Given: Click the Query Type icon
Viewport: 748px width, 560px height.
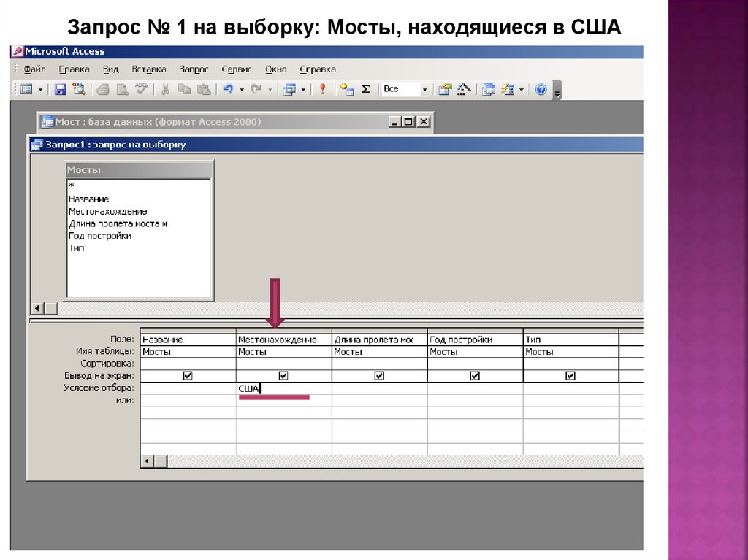Looking at the screenshot, I should 289,89.
